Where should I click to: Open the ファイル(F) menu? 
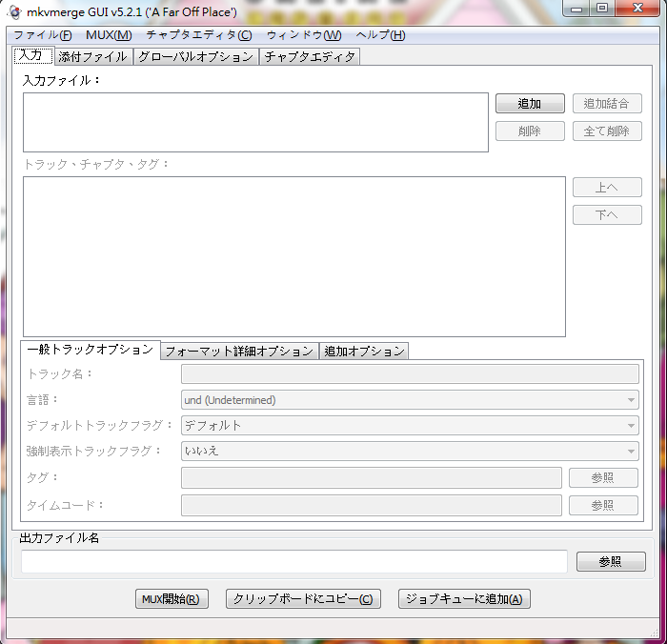point(43,35)
